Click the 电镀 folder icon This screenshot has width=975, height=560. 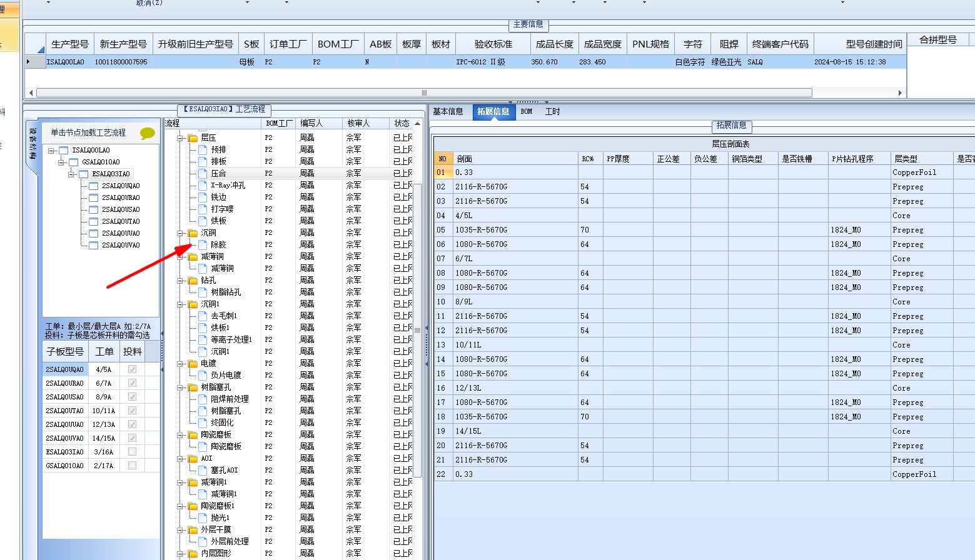(193, 363)
